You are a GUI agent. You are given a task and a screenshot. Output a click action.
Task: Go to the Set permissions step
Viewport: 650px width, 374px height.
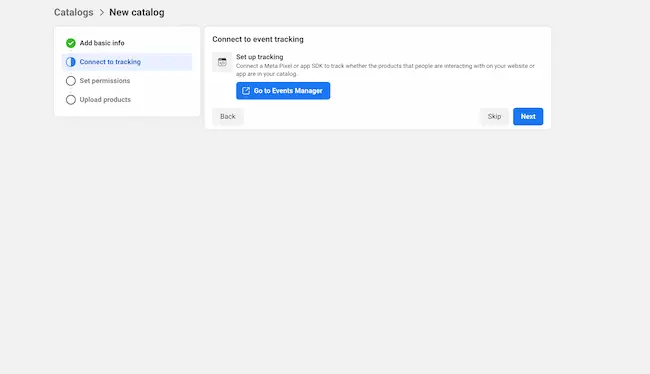(105, 81)
